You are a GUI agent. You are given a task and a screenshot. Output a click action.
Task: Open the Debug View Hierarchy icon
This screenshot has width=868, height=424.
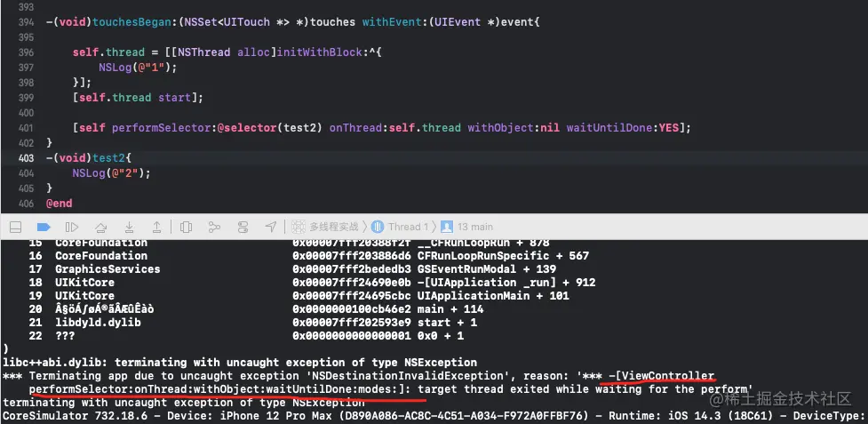point(187,227)
